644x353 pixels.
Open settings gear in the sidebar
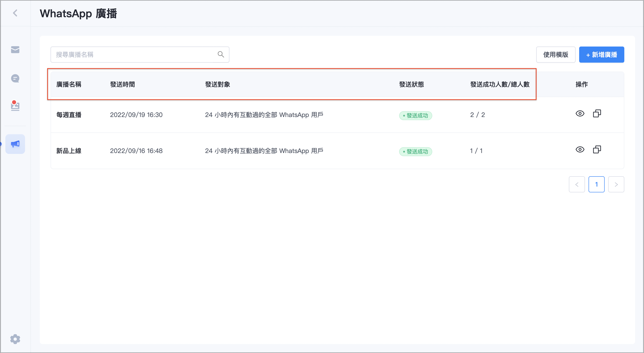(15, 339)
